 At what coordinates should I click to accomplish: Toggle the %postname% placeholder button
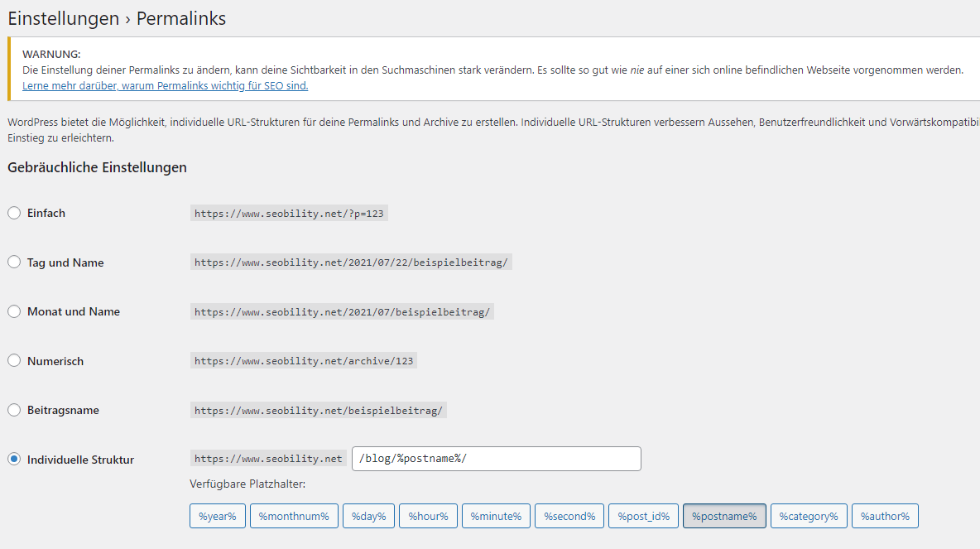tap(724, 516)
